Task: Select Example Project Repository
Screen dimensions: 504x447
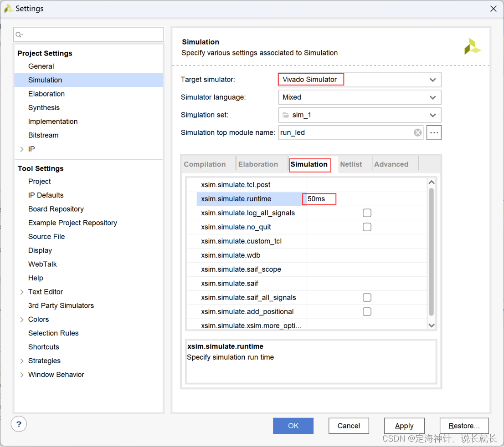Action: tap(72, 223)
